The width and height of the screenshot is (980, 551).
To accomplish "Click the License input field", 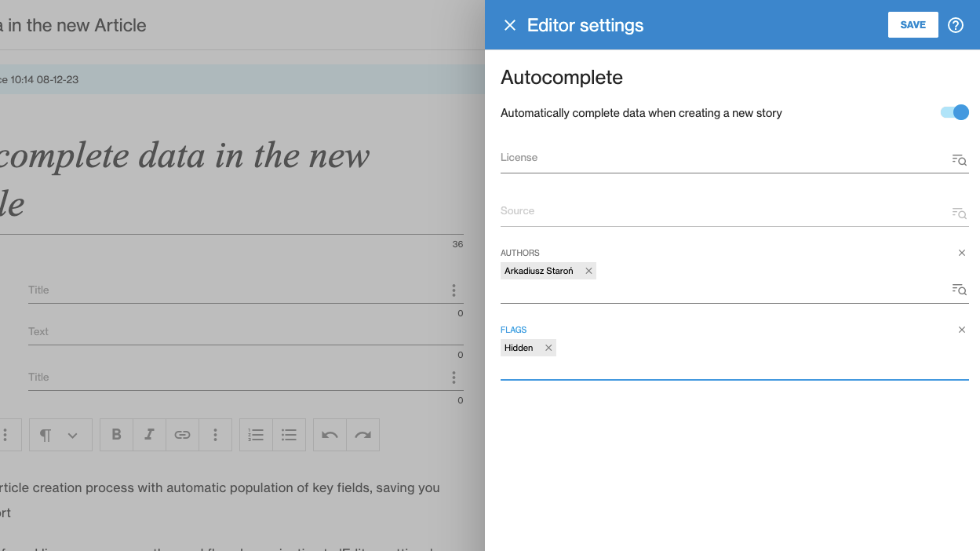I will pyautogui.click(x=722, y=159).
